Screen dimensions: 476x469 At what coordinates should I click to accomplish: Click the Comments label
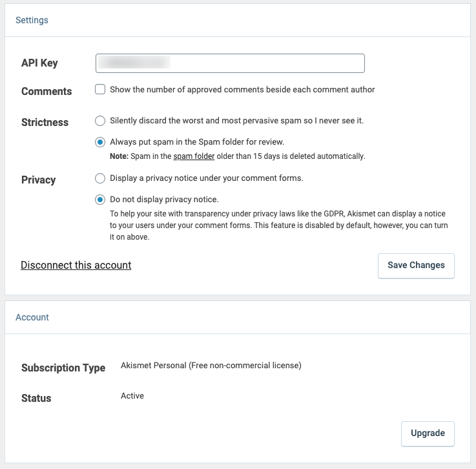(47, 91)
